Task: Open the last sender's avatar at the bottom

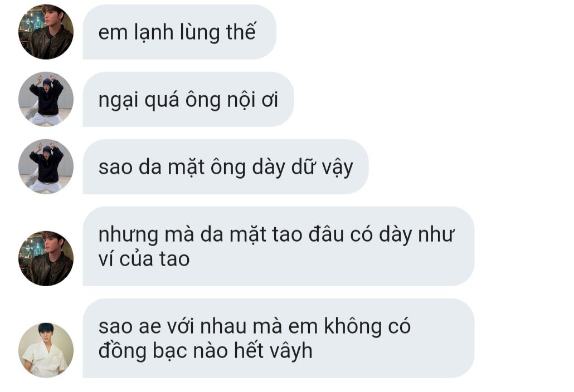Action: coord(46,350)
